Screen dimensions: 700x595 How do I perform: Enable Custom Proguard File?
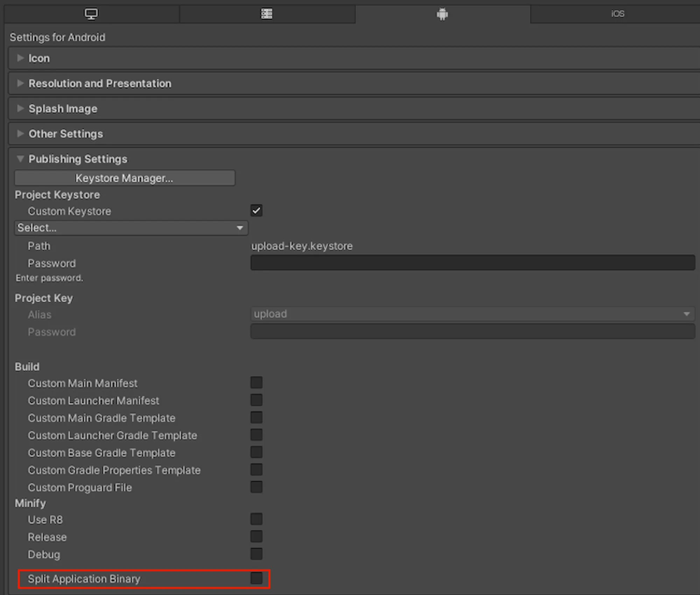click(x=256, y=487)
